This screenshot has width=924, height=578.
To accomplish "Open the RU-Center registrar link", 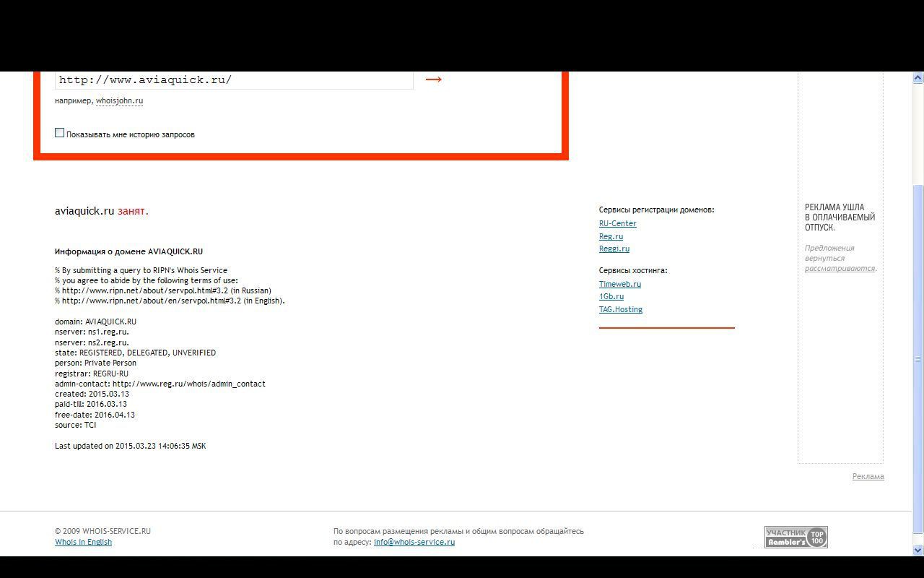I will point(617,223).
